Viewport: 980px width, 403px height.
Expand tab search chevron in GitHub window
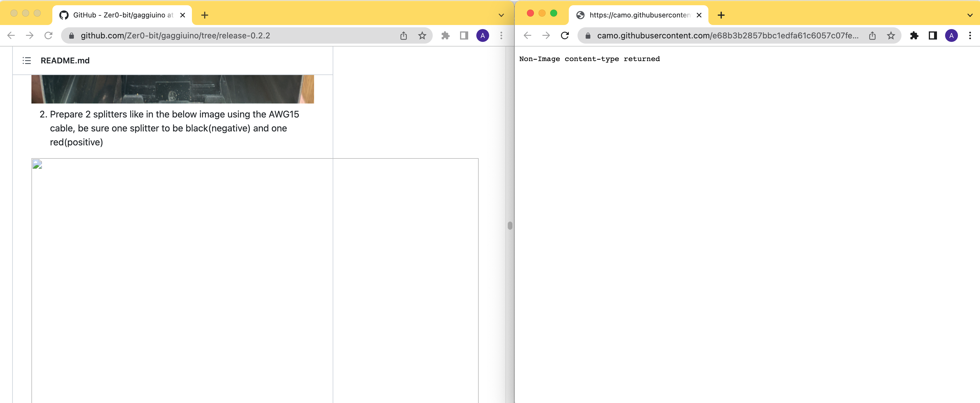pyautogui.click(x=501, y=15)
